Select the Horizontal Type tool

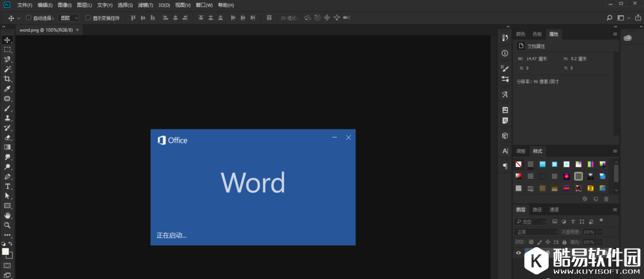(x=8, y=186)
